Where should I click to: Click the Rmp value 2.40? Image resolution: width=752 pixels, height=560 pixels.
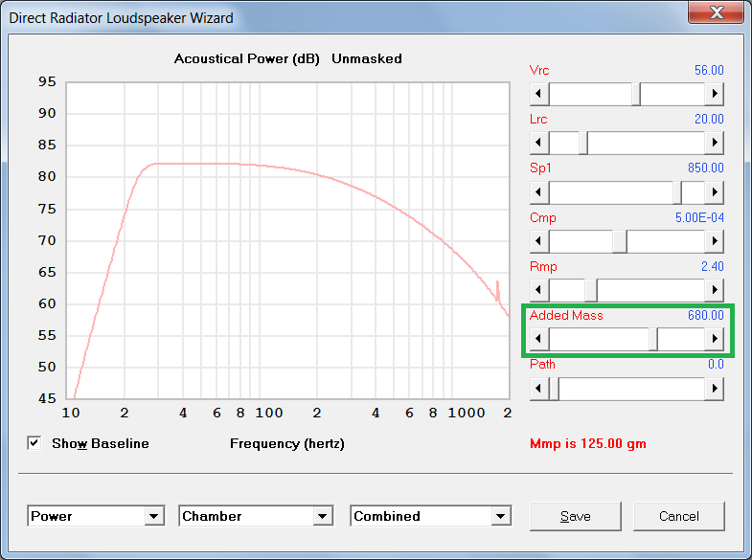[712, 266]
